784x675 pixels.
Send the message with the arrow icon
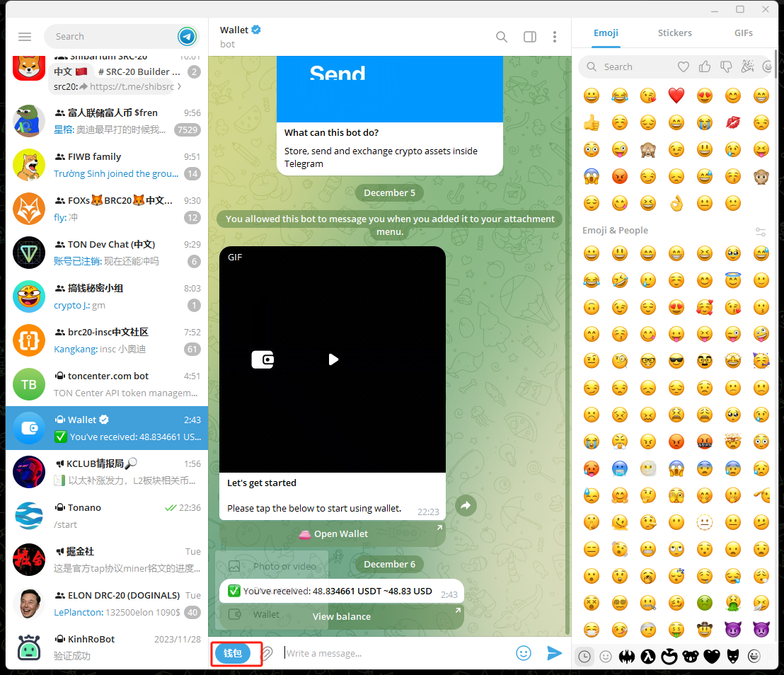pos(554,653)
